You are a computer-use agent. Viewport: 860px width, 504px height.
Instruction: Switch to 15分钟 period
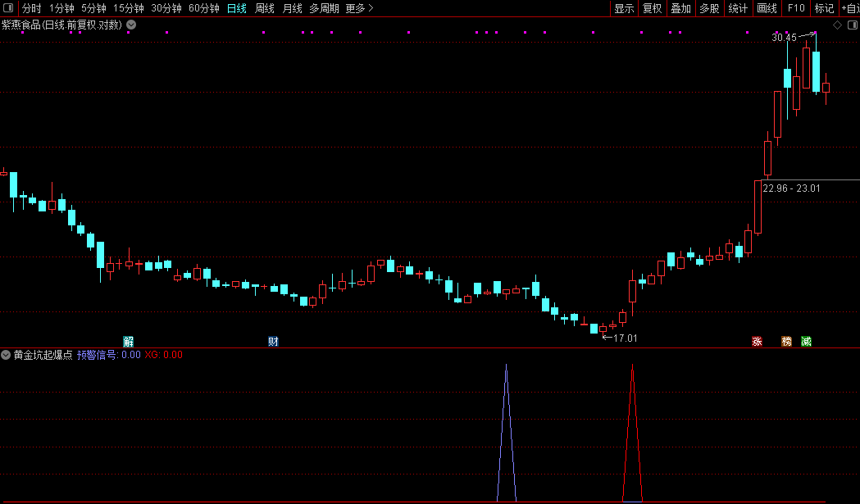pos(129,8)
